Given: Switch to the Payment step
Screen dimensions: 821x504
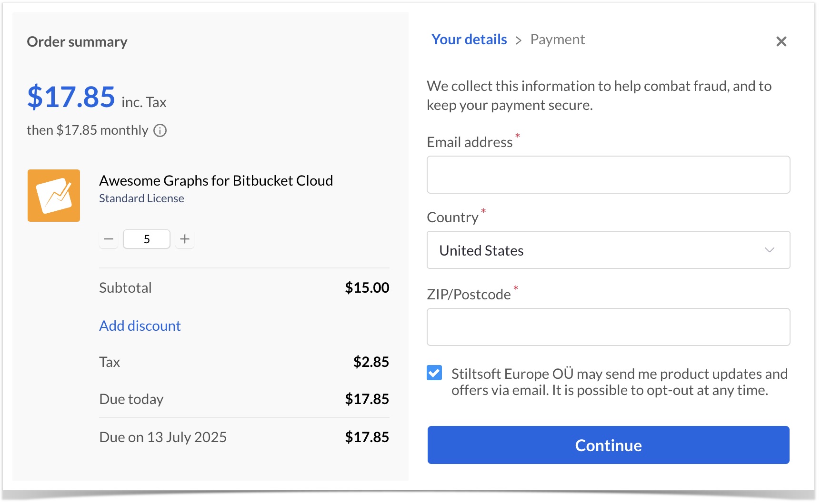Looking at the screenshot, I should 557,40.
